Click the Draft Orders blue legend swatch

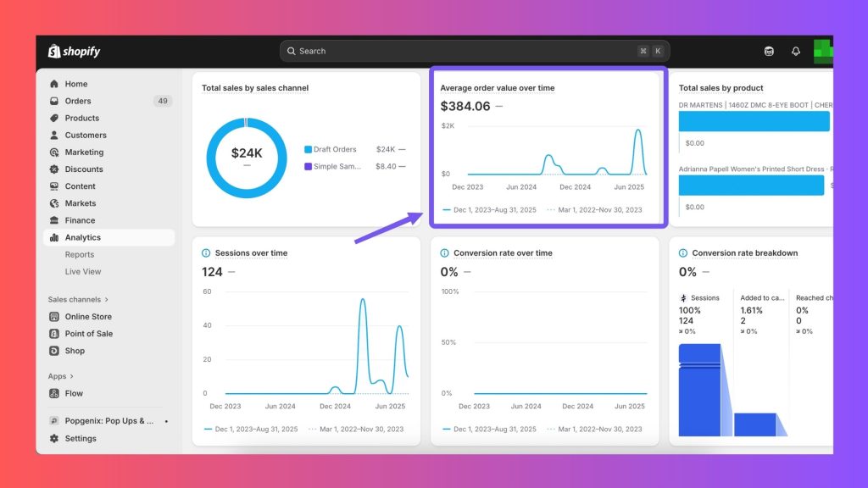308,149
